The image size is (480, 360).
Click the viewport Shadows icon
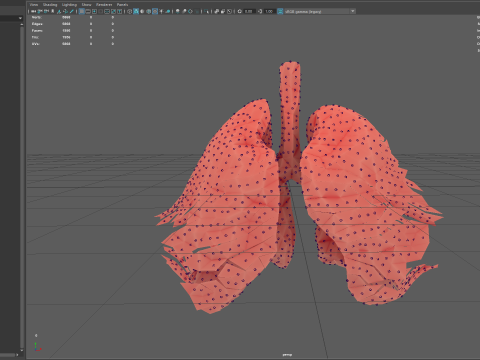tap(168, 11)
